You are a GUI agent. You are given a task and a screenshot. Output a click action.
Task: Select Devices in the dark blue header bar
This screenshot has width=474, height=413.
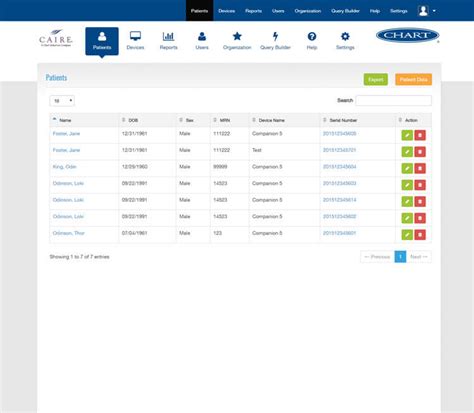click(x=227, y=11)
